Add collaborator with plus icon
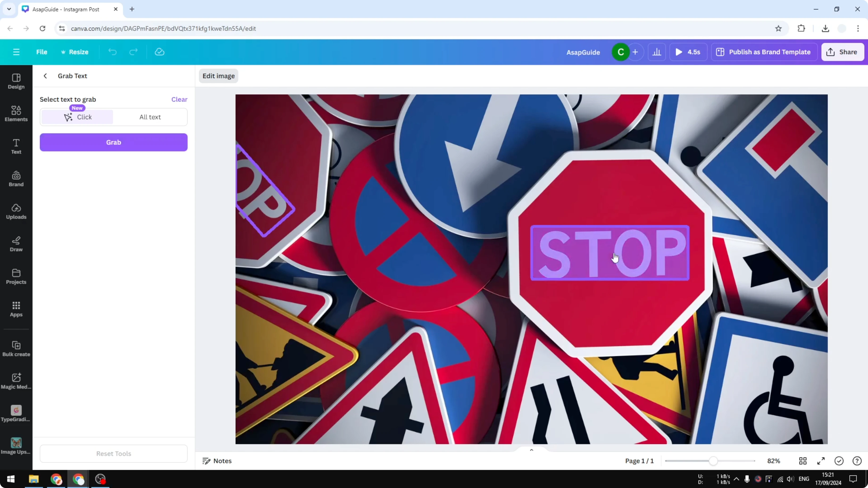The width and height of the screenshot is (868, 488). pos(635,52)
